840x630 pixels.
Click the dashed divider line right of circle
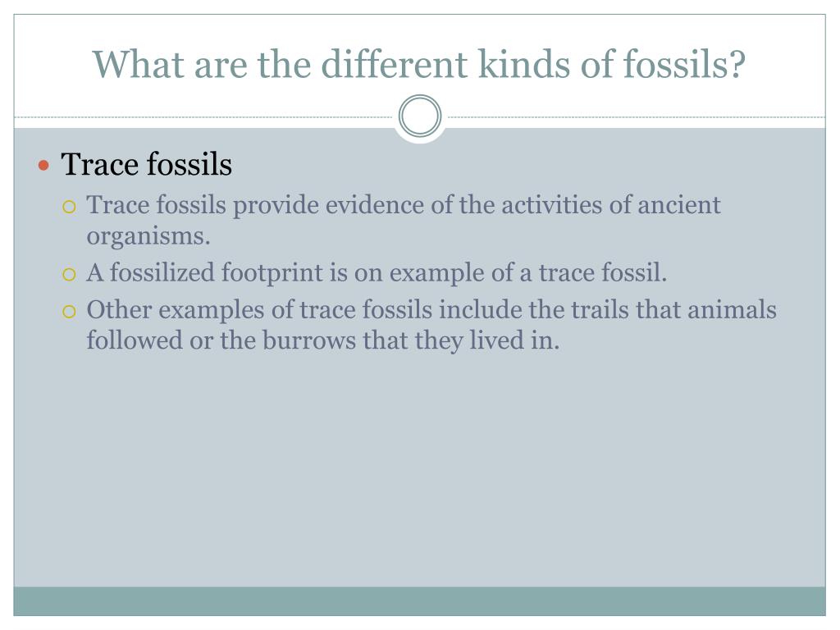(x=637, y=116)
